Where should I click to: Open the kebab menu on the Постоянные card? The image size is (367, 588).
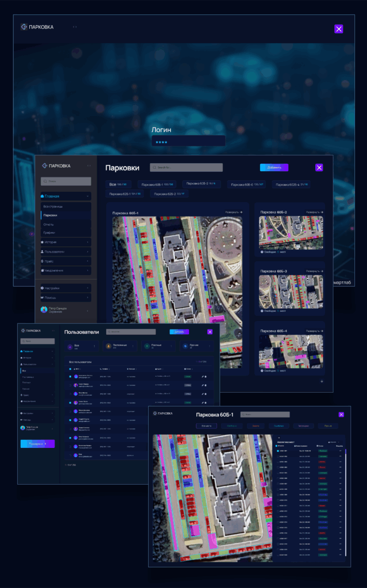(133, 346)
